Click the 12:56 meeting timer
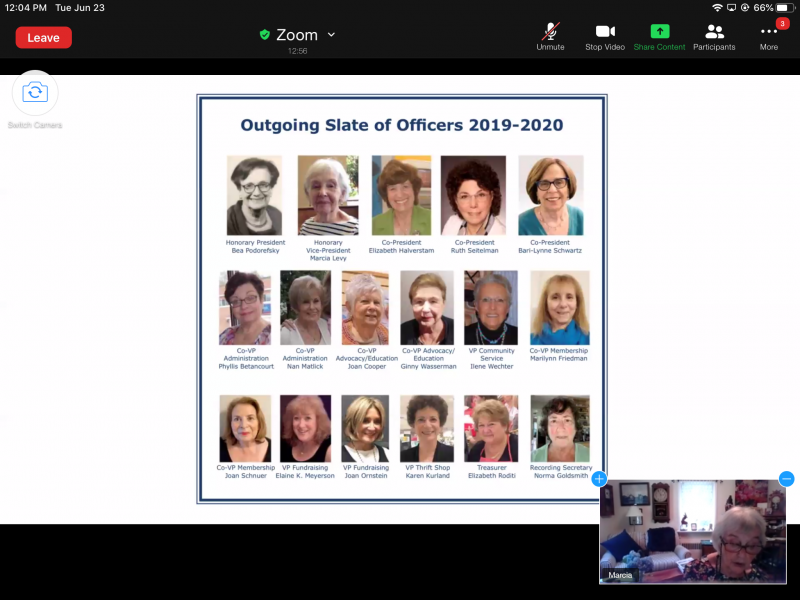The image size is (800, 600). point(297,51)
